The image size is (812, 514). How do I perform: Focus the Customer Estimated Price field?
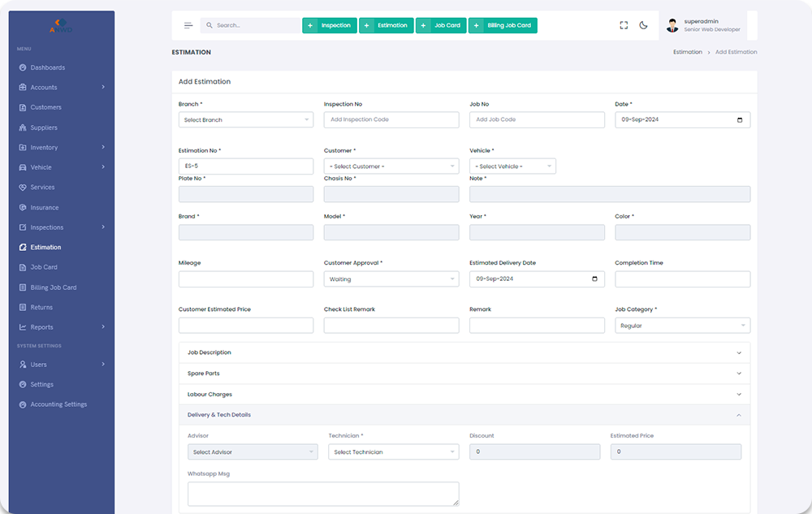pos(246,326)
